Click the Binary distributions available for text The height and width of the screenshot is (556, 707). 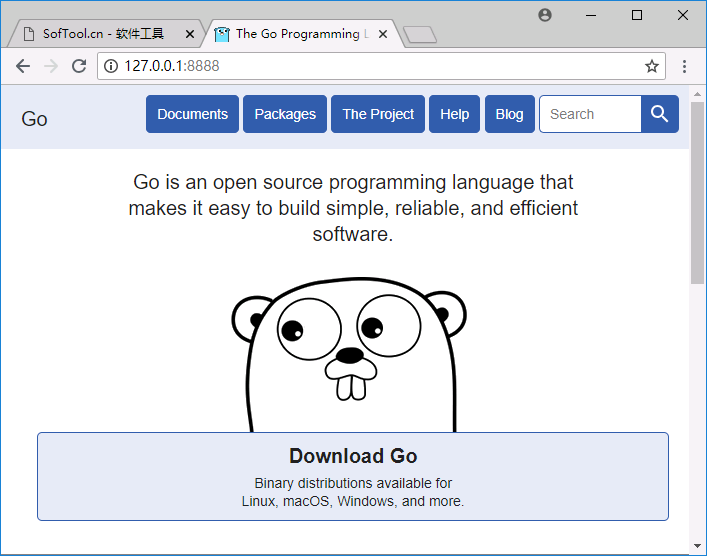[353, 483]
